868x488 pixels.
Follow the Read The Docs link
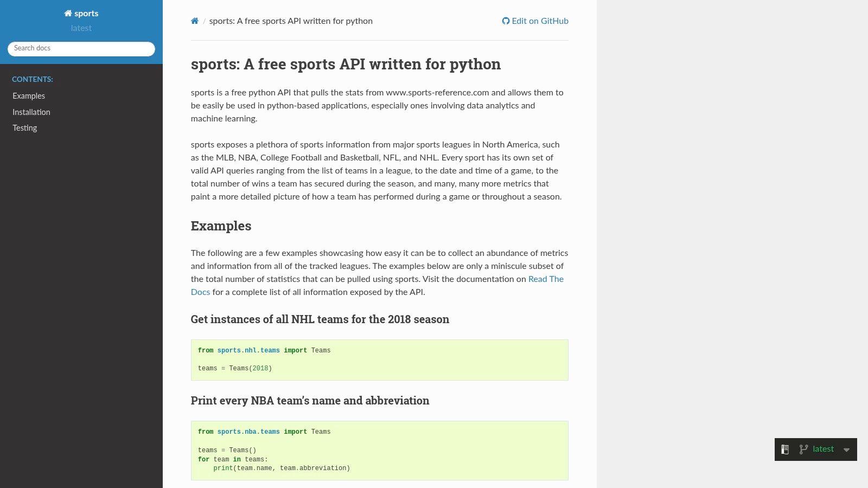546,279
